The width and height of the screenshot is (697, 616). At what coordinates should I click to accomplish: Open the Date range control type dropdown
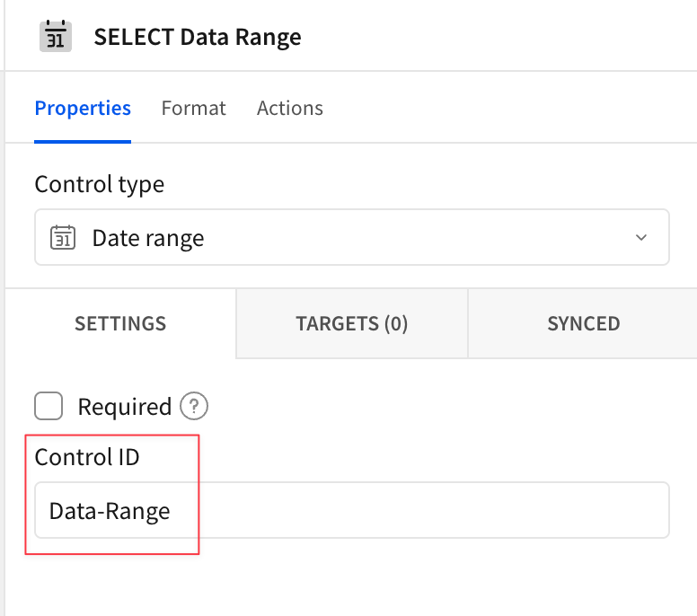tap(351, 238)
